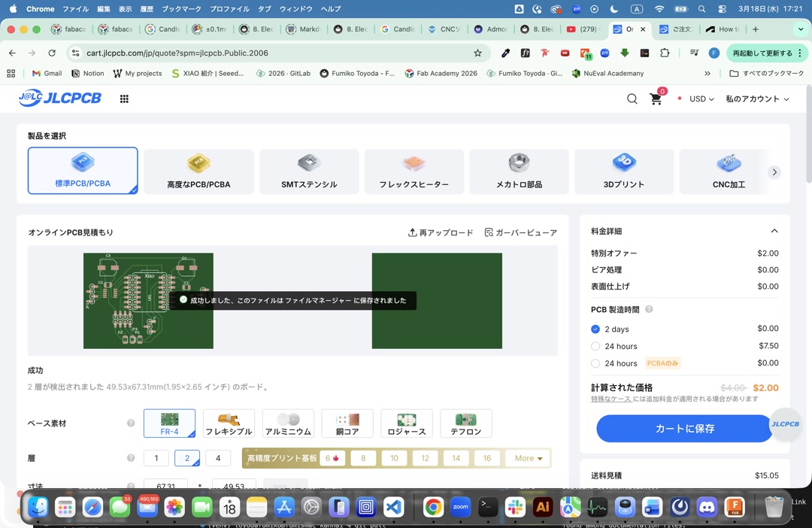Viewport: 812px width, 528px height.
Task: Open the More layers dropdown
Action: click(x=527, y=458)
